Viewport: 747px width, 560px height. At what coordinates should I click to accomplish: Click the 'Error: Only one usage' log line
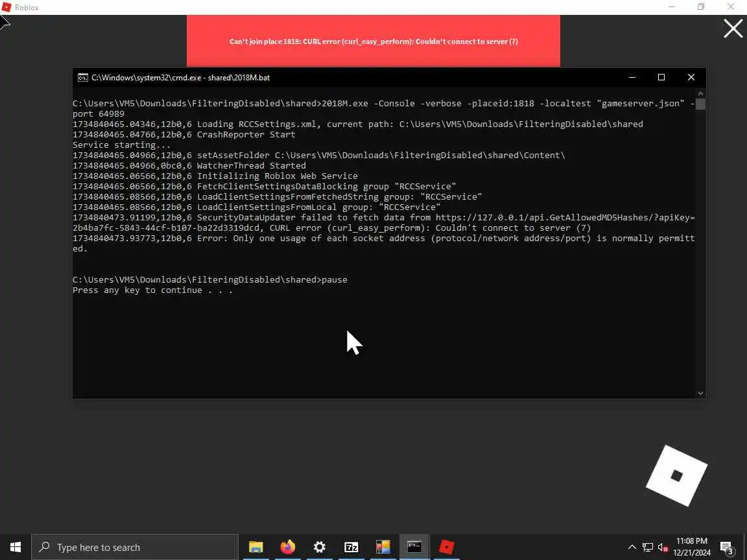[x=383, y=243]
